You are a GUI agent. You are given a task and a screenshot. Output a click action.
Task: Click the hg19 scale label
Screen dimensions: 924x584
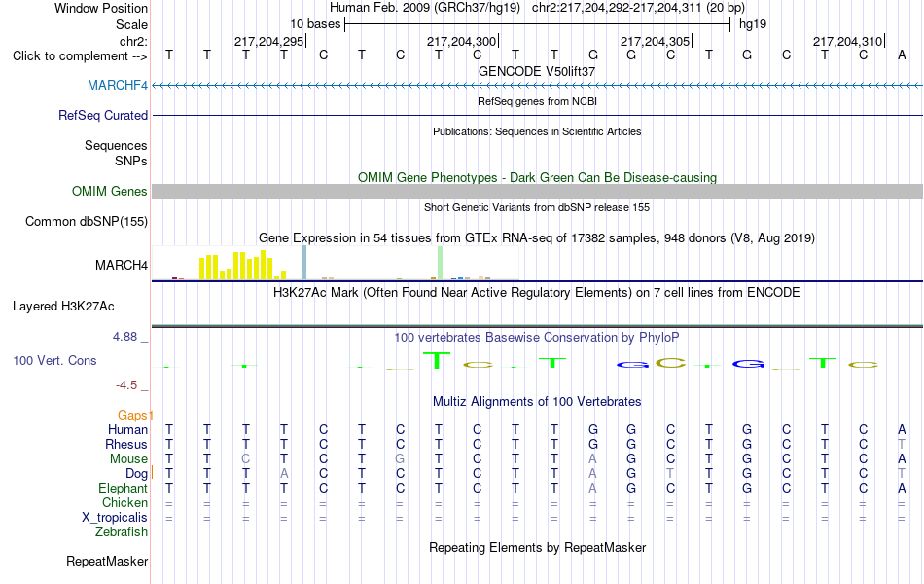coord(753,24)
